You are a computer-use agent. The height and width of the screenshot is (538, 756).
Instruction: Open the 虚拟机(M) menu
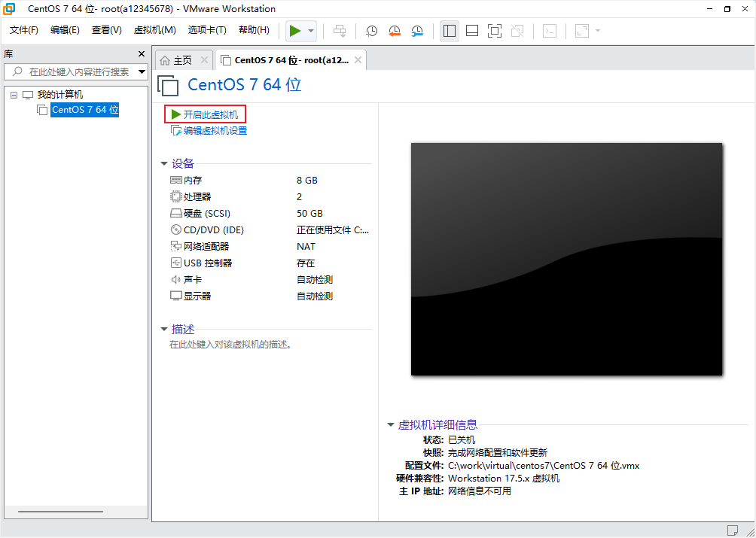click(154, 30)
